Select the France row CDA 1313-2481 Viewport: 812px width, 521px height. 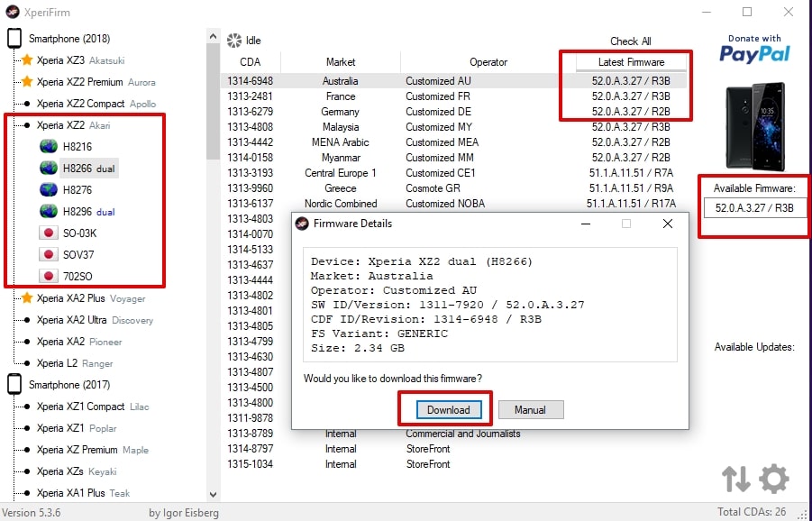(x=453, y=96)
